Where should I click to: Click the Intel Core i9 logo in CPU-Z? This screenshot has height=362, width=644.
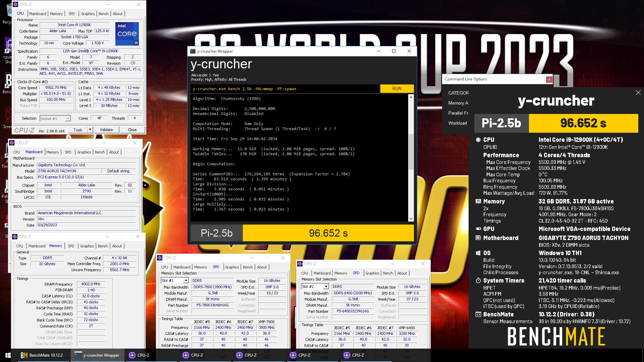(127, 34)
